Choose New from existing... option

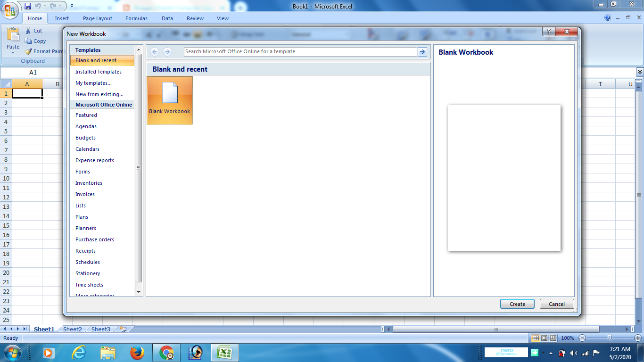point(102,94)
